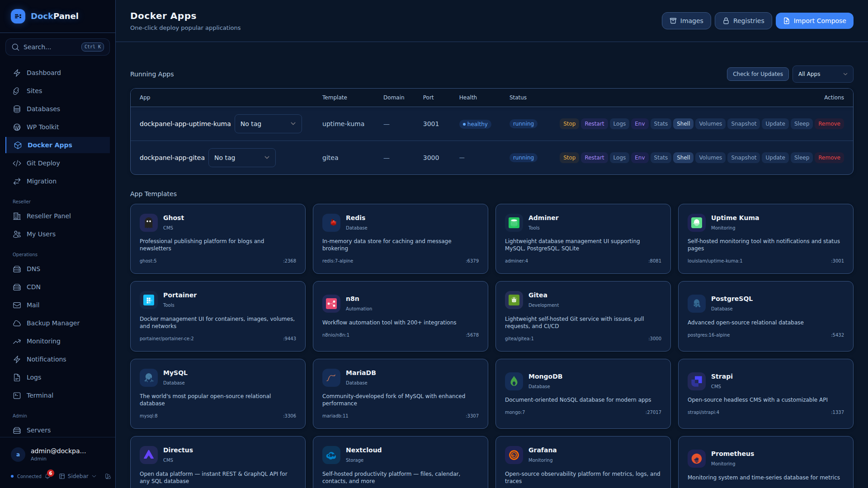Click the Dashboard lightning icon in the sidebar
This screenshot has height=488, width=868.
pyautogui.click(x=17, y=73)
